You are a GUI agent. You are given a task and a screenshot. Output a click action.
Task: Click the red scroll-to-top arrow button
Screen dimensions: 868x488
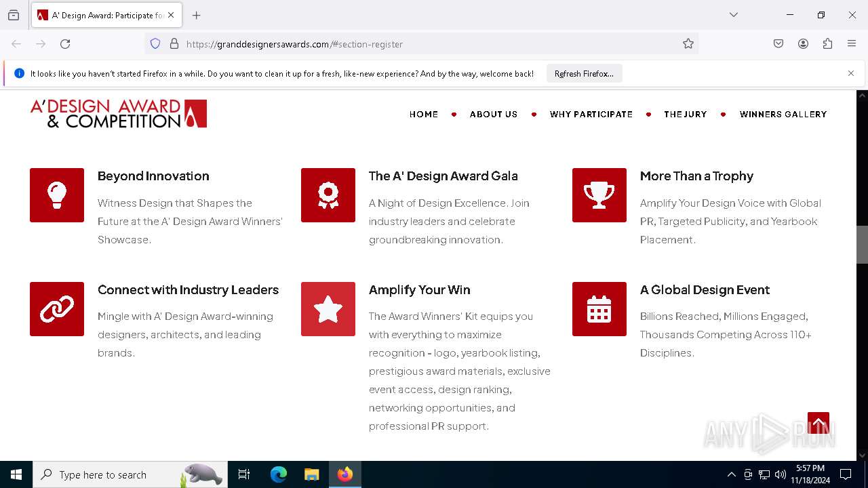tap(818, 423)
